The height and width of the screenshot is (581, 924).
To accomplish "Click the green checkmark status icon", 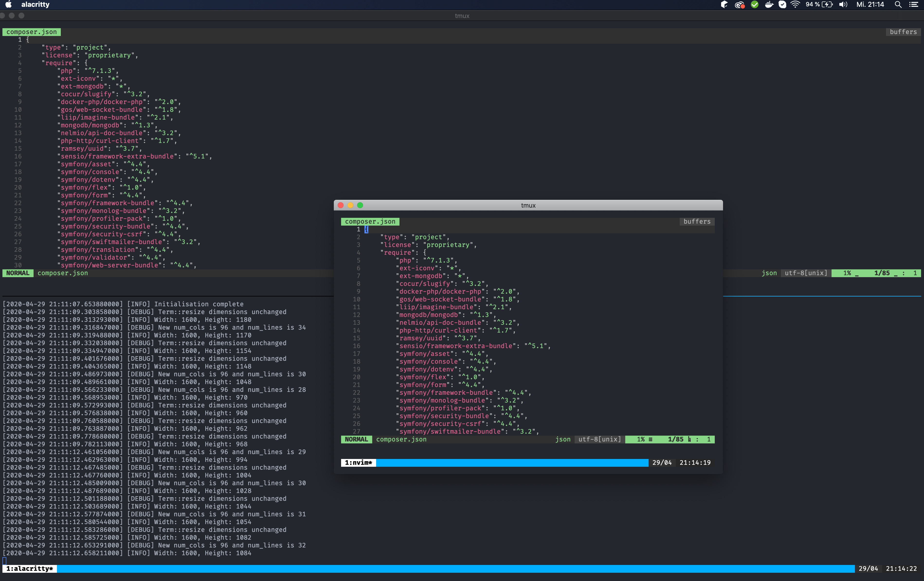I will coord(754,5).
